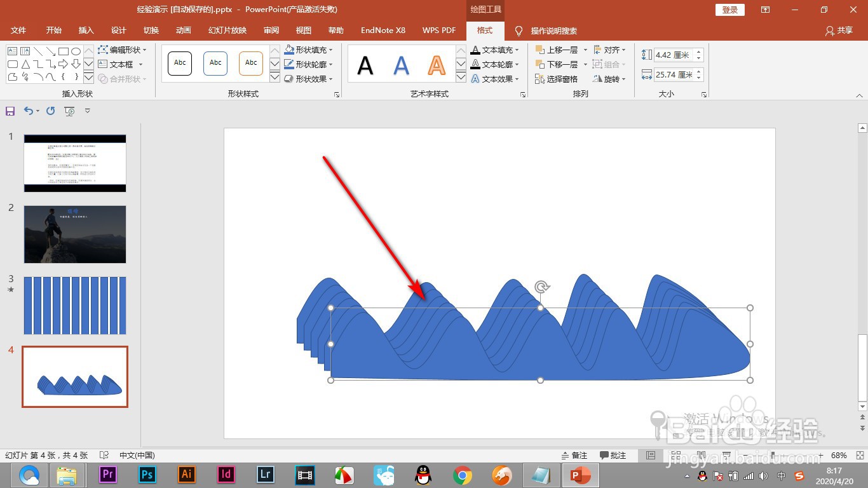Apply the blue WordArt style
This screenshot has width=868, height=488.
[x=401, y=65]
